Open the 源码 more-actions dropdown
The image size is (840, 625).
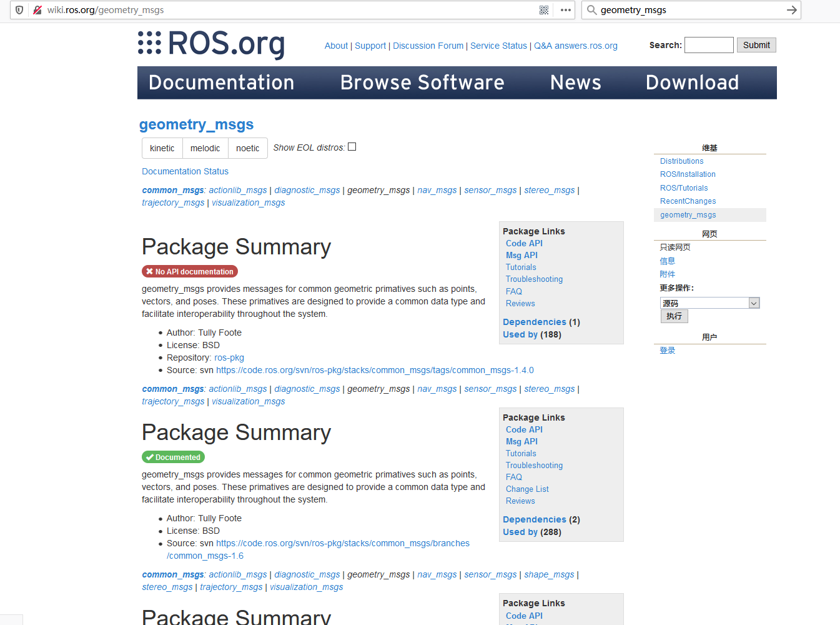(709, 303)
